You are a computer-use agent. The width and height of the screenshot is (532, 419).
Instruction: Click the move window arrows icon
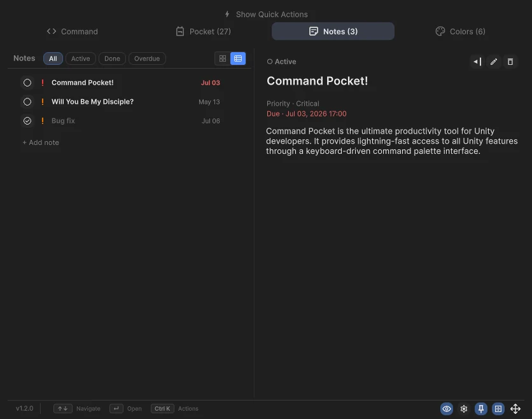tap(515, 409)
